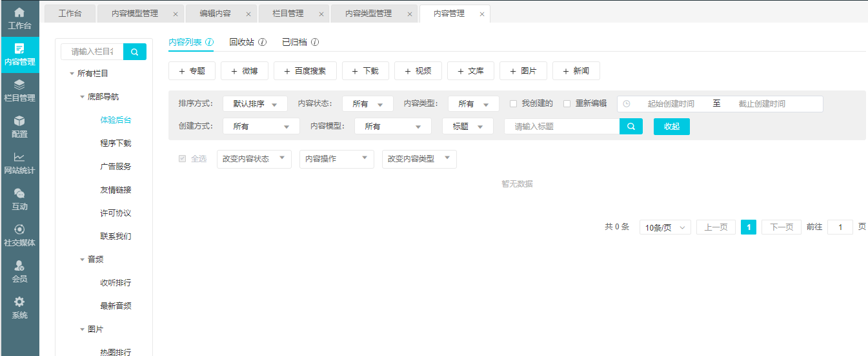Image resolution: width=868 pixels, height=356 pixels.
Task: Collapse the 所有栏目 tree node
Action: 72,74
